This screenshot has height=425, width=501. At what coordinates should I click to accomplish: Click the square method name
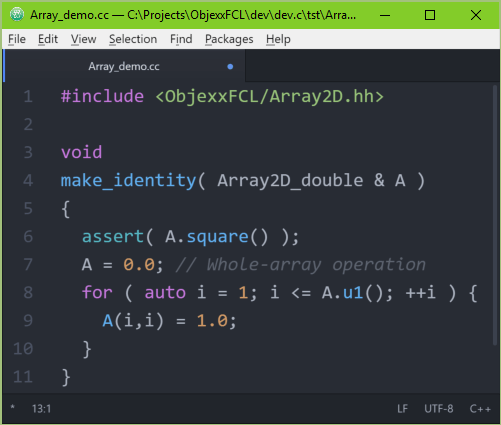[x=217, y=237]
